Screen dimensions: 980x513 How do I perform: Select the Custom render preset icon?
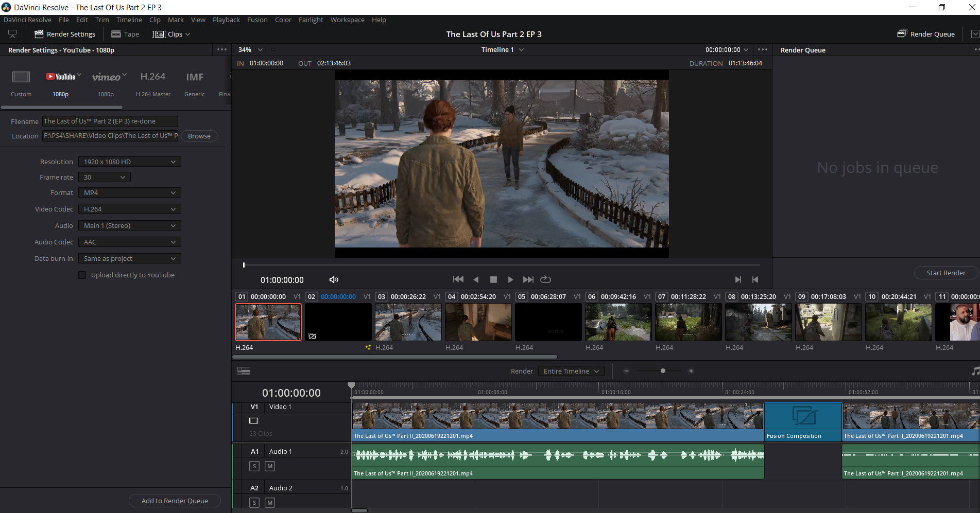point(21,77)
